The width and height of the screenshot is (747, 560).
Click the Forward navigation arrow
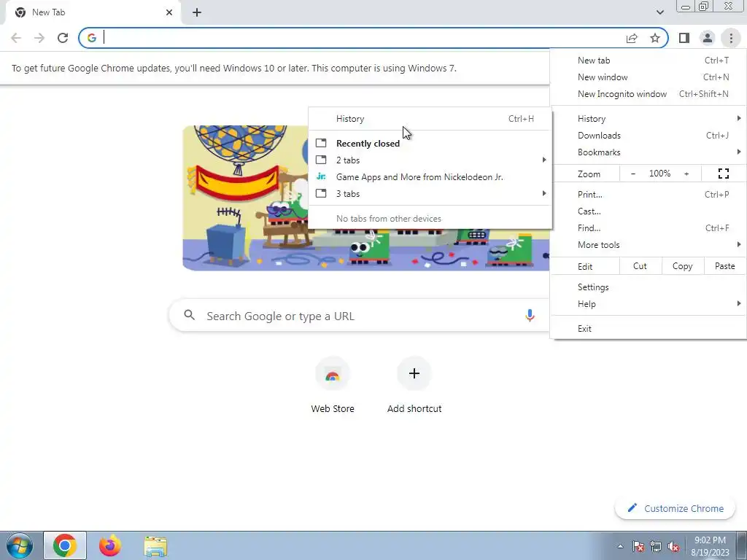tap(39, 38)
